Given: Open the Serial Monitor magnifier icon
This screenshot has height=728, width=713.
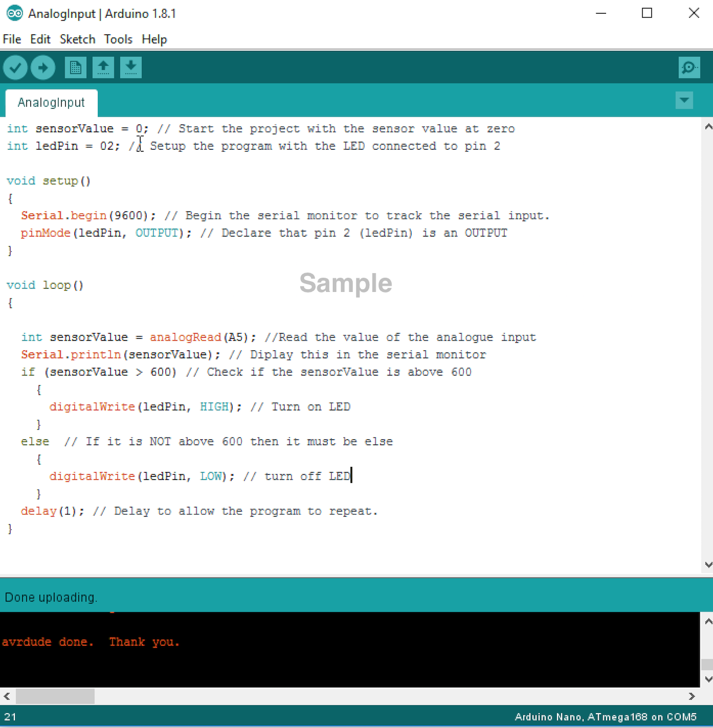Looking at the screenshot, I should [x=689, y=68].
